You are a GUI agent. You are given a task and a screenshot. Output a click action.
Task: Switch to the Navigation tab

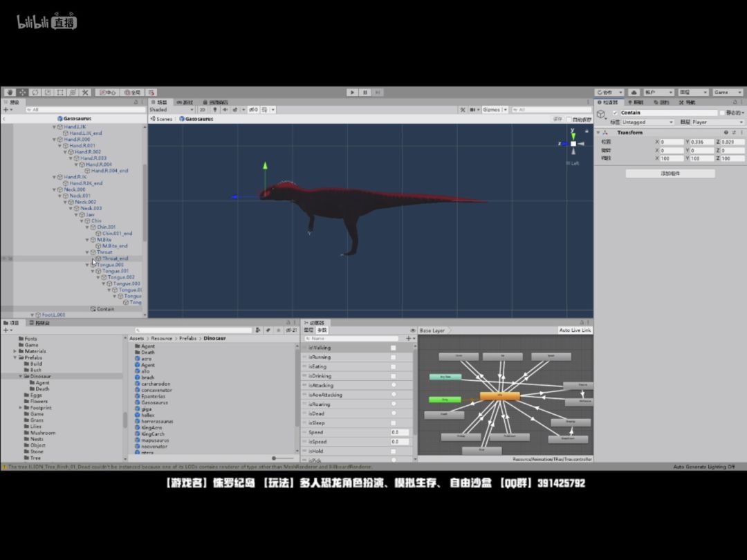click(687, 102)
